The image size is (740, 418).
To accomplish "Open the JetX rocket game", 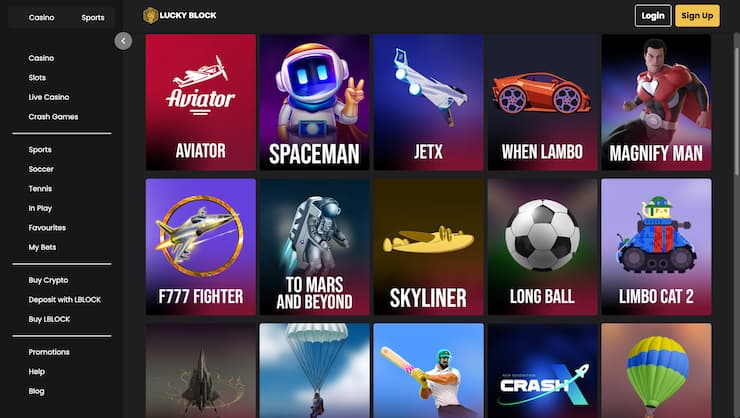I will tap(429, 102).
